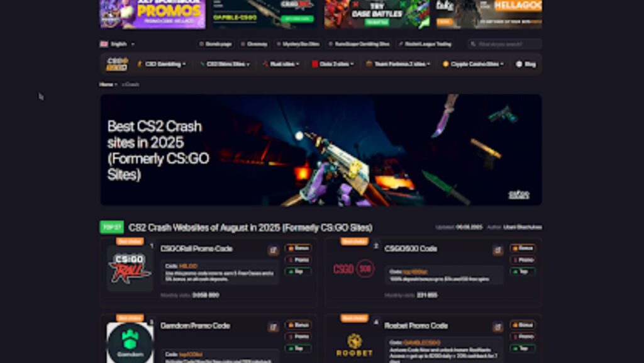Click the square icon beside CSGORoll Promo Code
Screen dimensions: 644x363
pyautogui.click(x=273, y=250)
